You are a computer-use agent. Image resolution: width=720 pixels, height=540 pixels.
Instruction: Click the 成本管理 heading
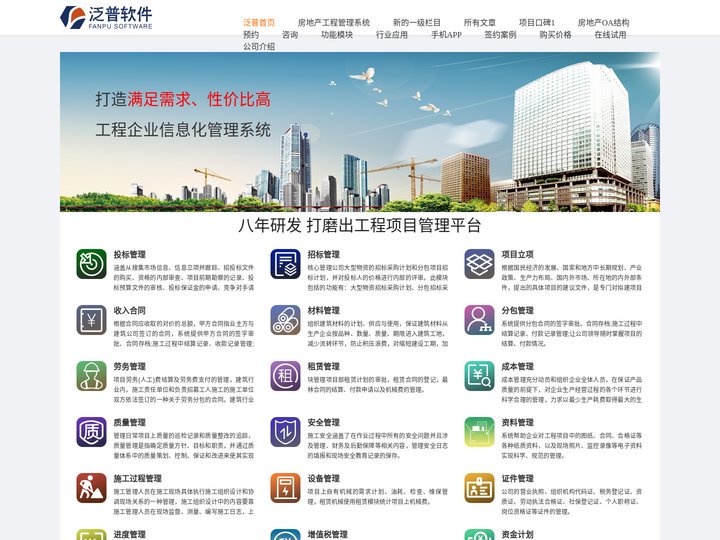(518, 366)
